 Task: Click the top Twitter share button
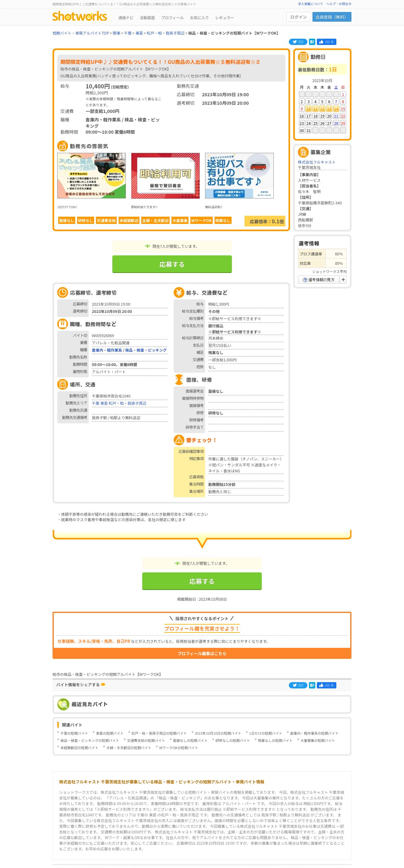tap(298, 42)
